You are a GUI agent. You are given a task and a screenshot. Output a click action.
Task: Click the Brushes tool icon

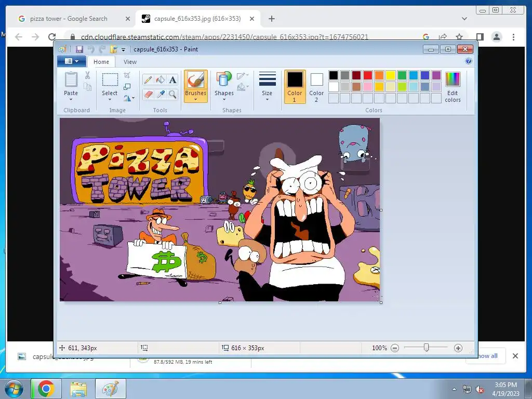point(196,79)
